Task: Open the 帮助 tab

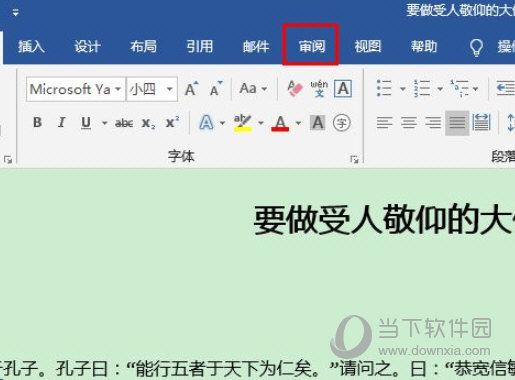Action: (x=424, y=46)
